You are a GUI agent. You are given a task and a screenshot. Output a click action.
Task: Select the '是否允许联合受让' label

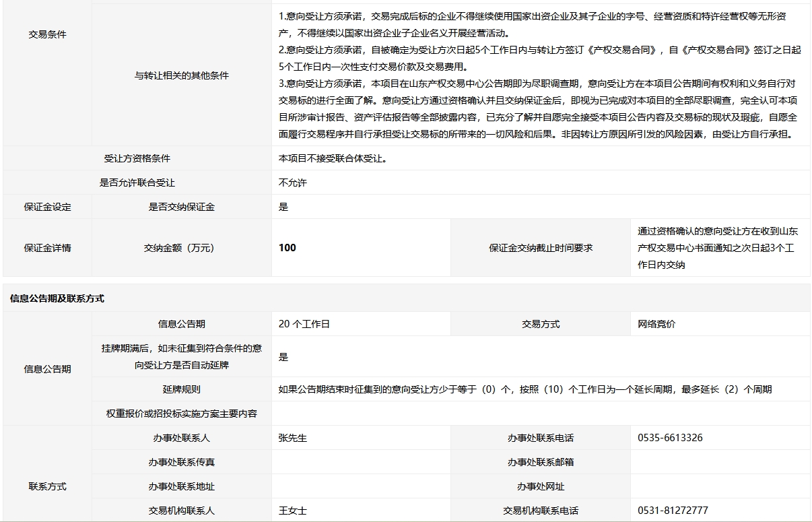[137, 183]
